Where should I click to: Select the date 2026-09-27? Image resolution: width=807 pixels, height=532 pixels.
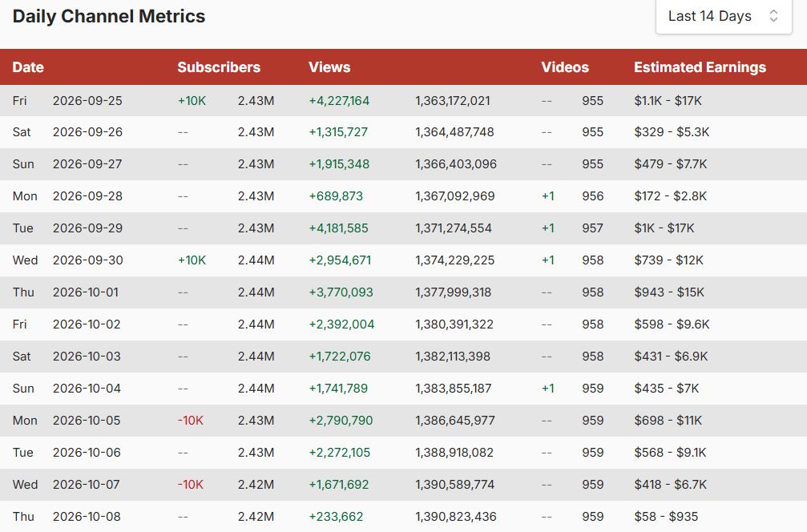click(x=87, y=164)
